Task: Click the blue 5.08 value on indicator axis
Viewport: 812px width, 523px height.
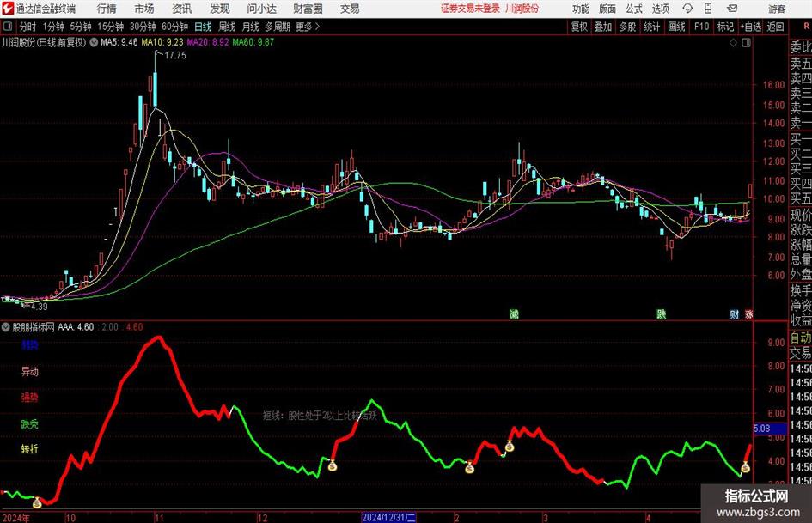Action: pyautogui.click(x=770, y=429)
